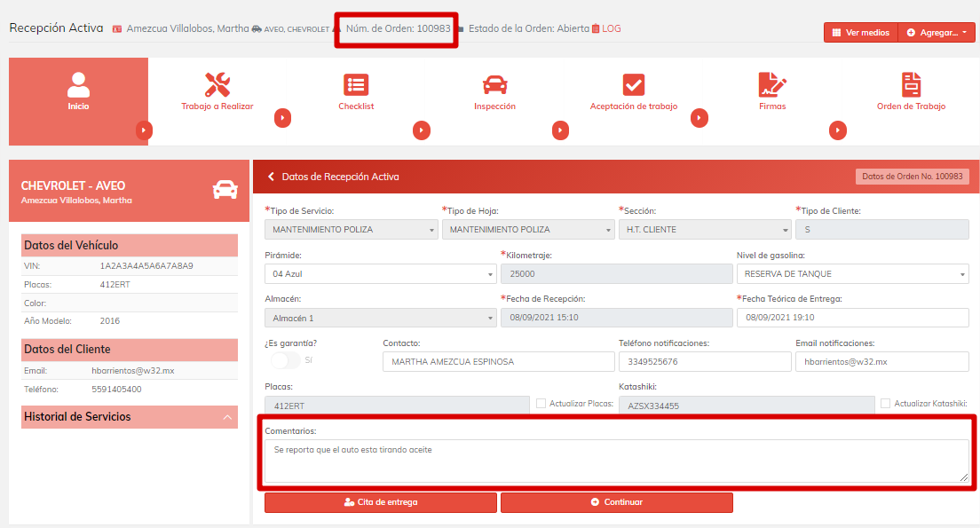Image resolution: width=980 pixels, height=528 pixels.
Task: Enable the Actualizar Katashiki checkbox
Action: (x=885, y=404)
